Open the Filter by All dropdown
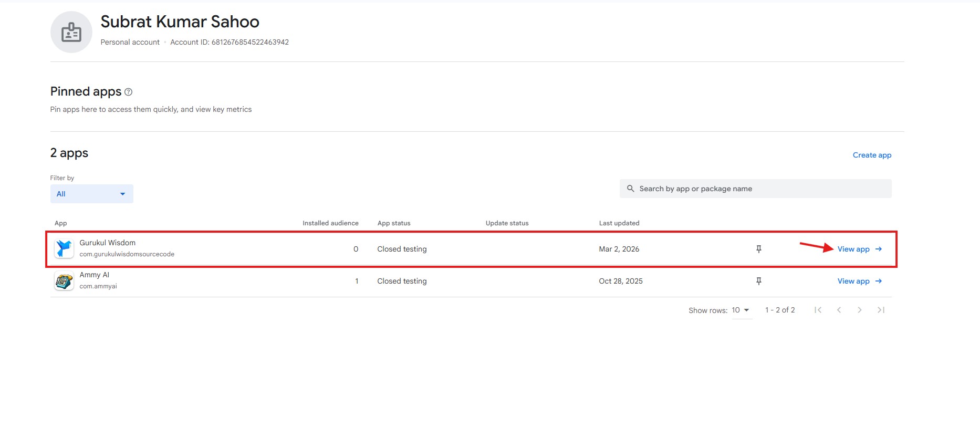This screenshot has height=448, width=980. 91,194
